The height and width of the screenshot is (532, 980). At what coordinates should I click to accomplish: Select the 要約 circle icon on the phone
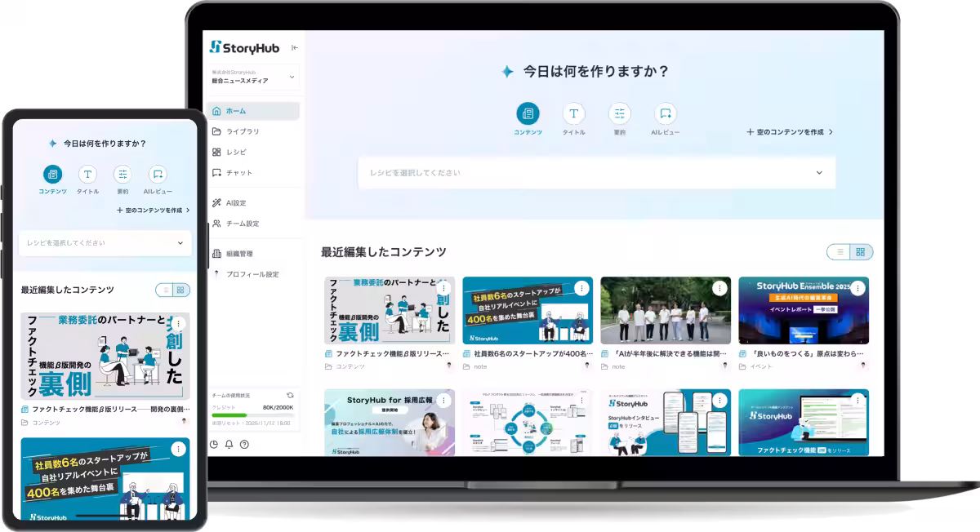pos(122,174)
